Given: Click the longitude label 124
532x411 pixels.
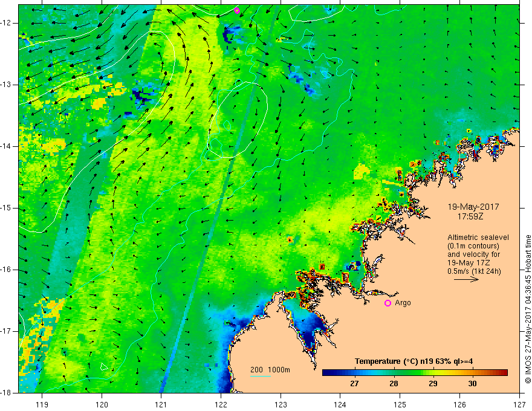Looking at the screenshot, I should click(340, 404).
